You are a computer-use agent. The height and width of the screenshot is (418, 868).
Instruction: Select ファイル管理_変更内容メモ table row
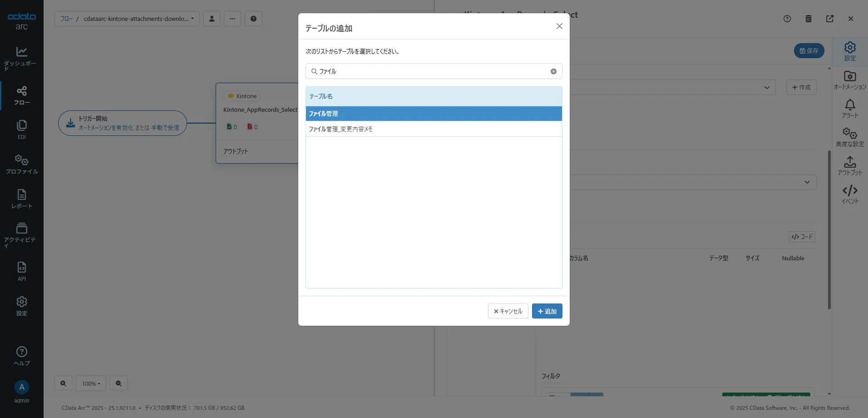click(434, 129)
